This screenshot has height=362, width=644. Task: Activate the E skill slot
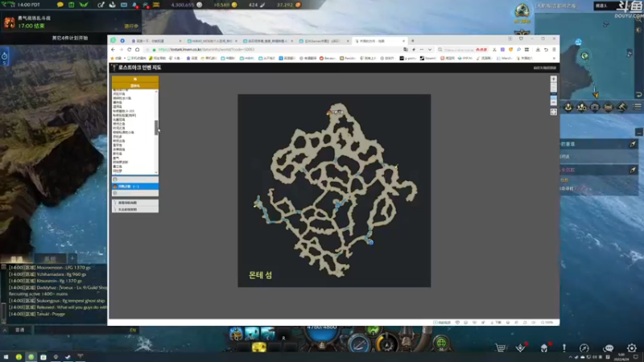(x=267, y=334)
